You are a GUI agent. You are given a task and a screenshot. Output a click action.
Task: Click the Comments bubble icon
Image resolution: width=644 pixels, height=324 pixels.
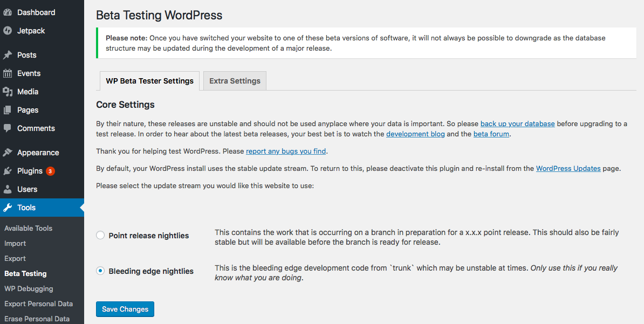click(x=8, y=128)
